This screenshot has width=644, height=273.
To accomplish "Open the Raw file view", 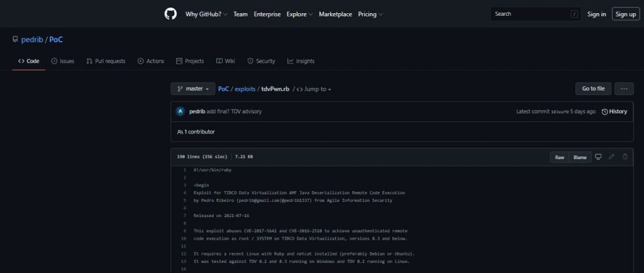I will (x=559, y=157).
